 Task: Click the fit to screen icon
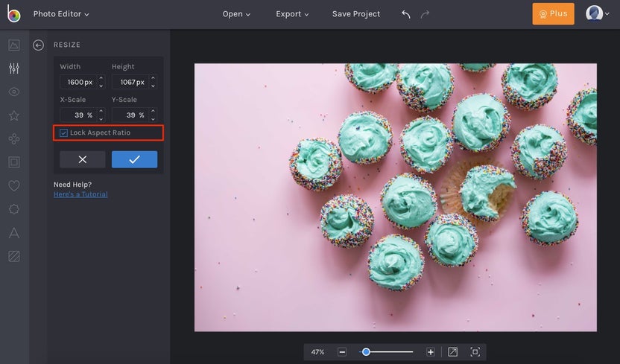[x=453, y=351]
